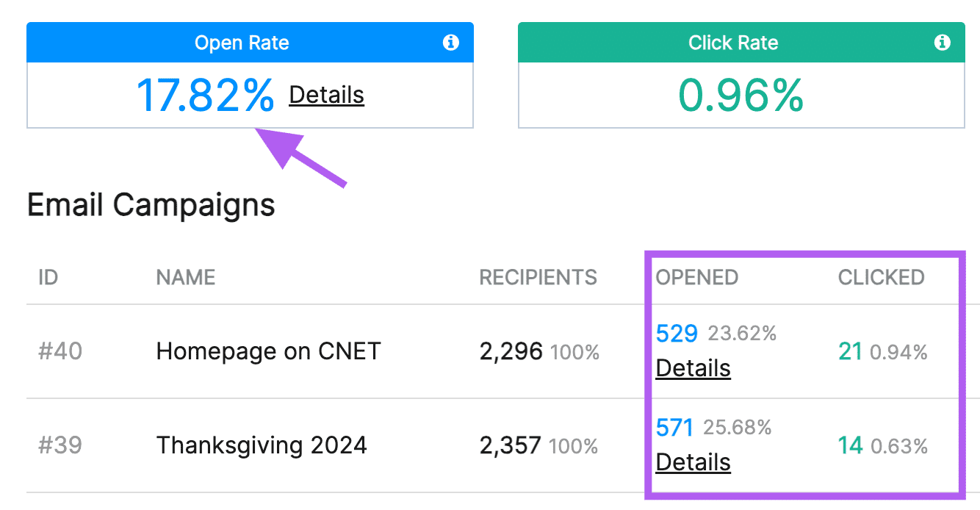Click the CLICKED column header
Image resolution: width=980 pixels, height=510 pixels.
(x=881, y=277)
